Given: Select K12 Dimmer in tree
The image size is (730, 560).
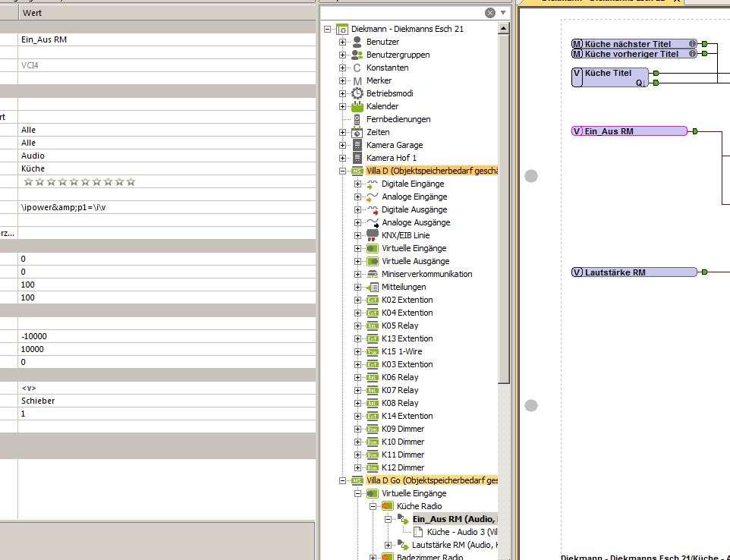Looking at the screenshot, I should (x=403, y=468).
